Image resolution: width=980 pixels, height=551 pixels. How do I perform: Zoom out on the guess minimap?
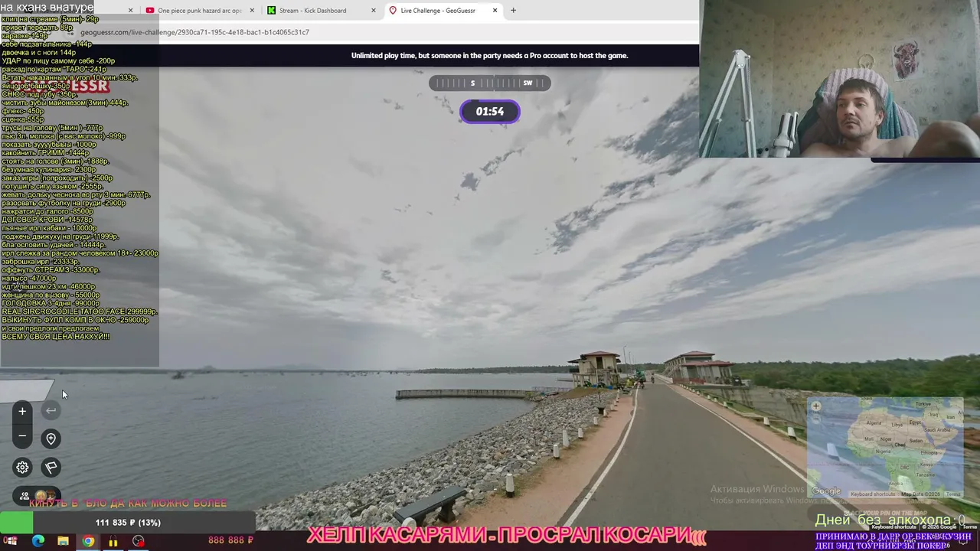pyautogui.click(x=816, y=419)
